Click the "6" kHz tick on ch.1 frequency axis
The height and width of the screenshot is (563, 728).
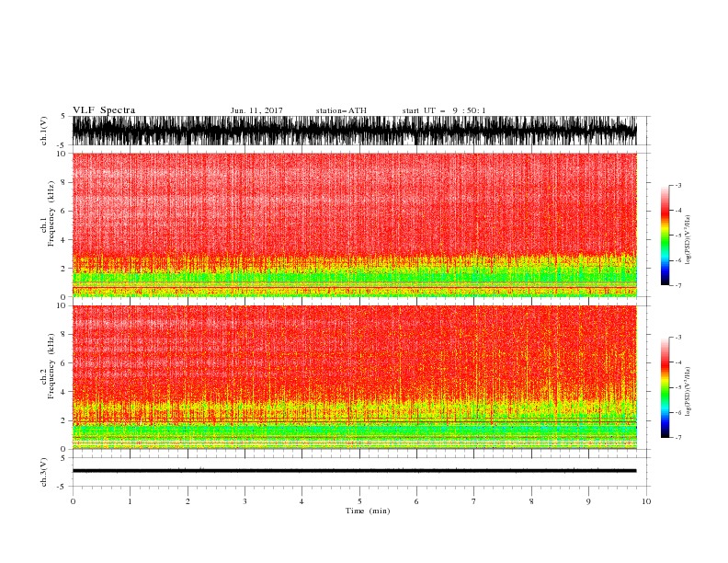click(63, 211)
